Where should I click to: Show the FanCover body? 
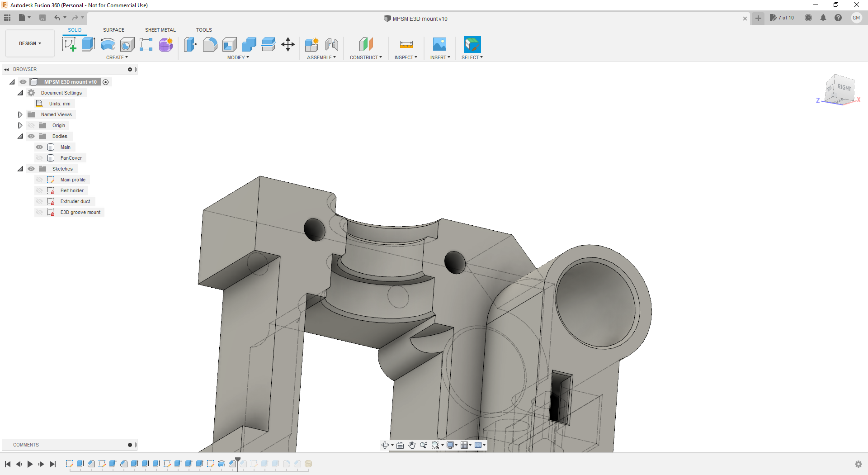coord(39,157)
